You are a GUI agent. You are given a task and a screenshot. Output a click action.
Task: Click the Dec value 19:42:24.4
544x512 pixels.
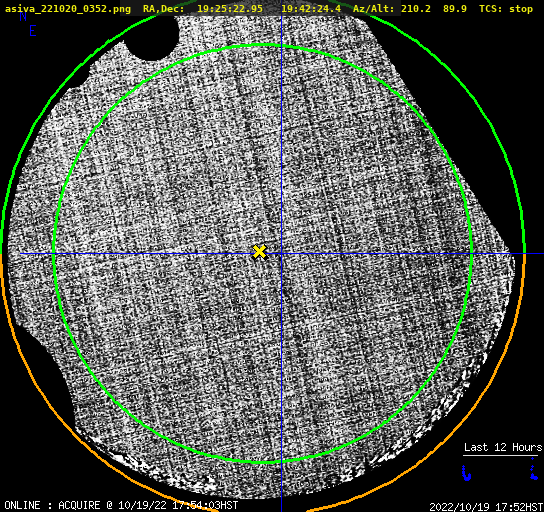point(311,9)
